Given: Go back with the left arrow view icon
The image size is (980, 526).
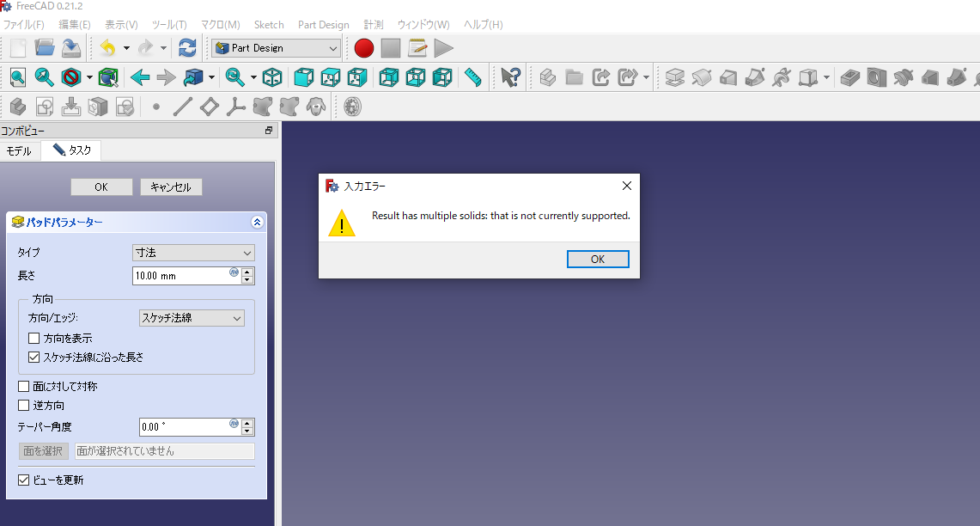Looking at the screenshot, I should 140,77.
